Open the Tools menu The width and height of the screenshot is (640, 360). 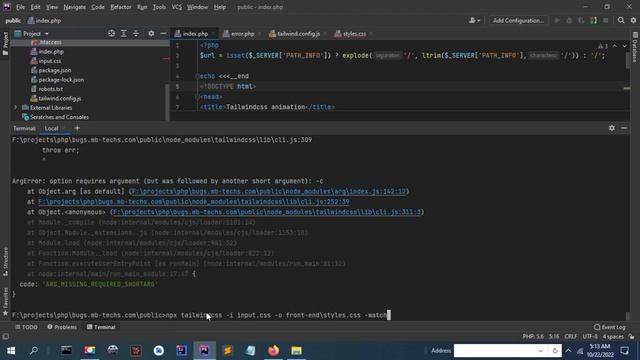[x=159, y=7]
